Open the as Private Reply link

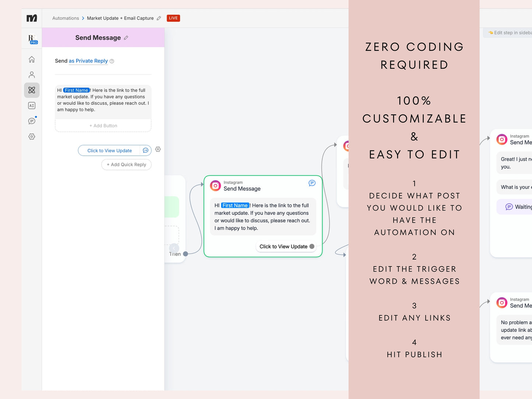point(88,61)
